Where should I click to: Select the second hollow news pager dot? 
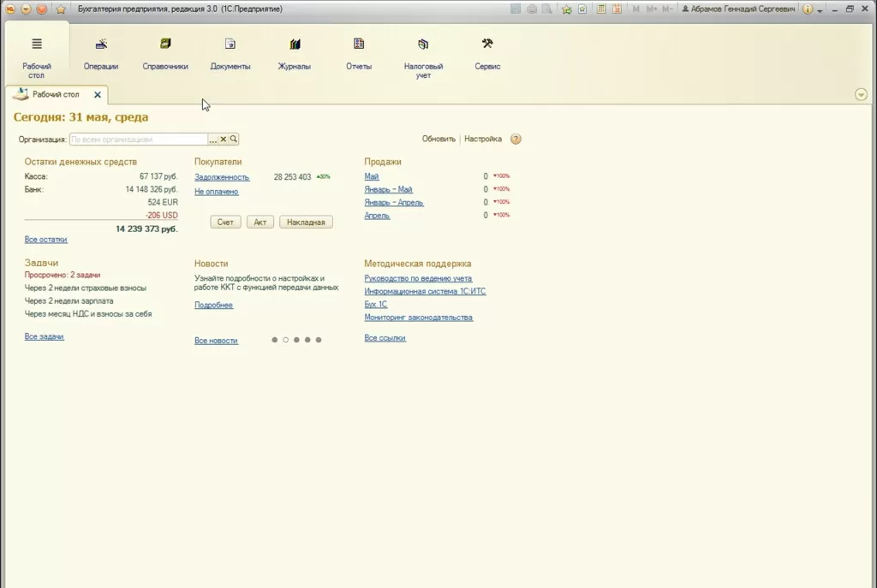(x=286, y=340)
